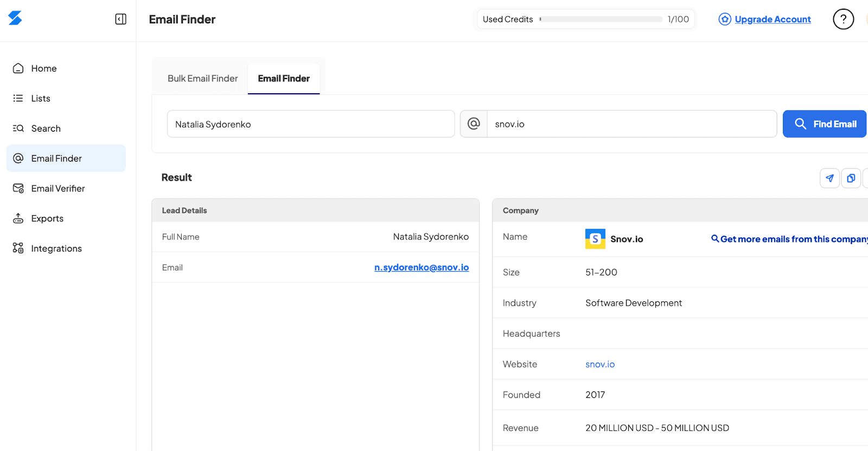
Task: Open the help question mark icon
Action: click(843, 19)
